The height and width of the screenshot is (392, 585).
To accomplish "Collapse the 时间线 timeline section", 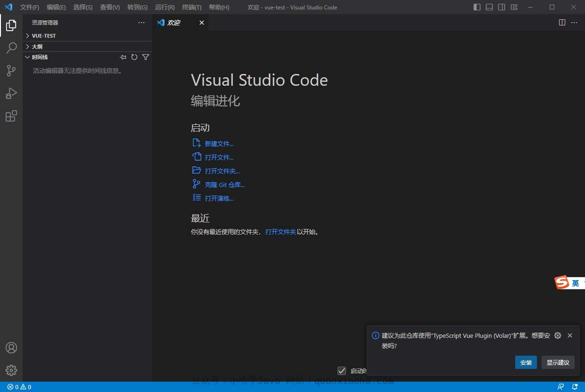I will point(71,57).
